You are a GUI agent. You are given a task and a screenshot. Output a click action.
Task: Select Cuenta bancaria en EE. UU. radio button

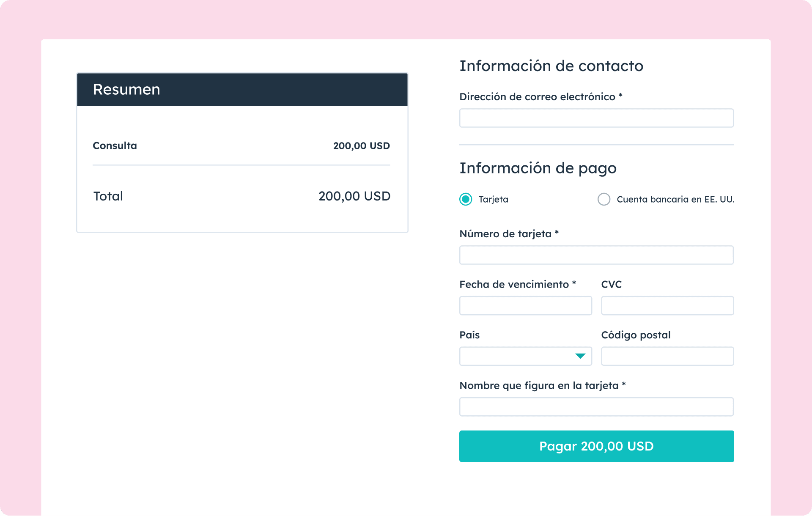[604, 199]
